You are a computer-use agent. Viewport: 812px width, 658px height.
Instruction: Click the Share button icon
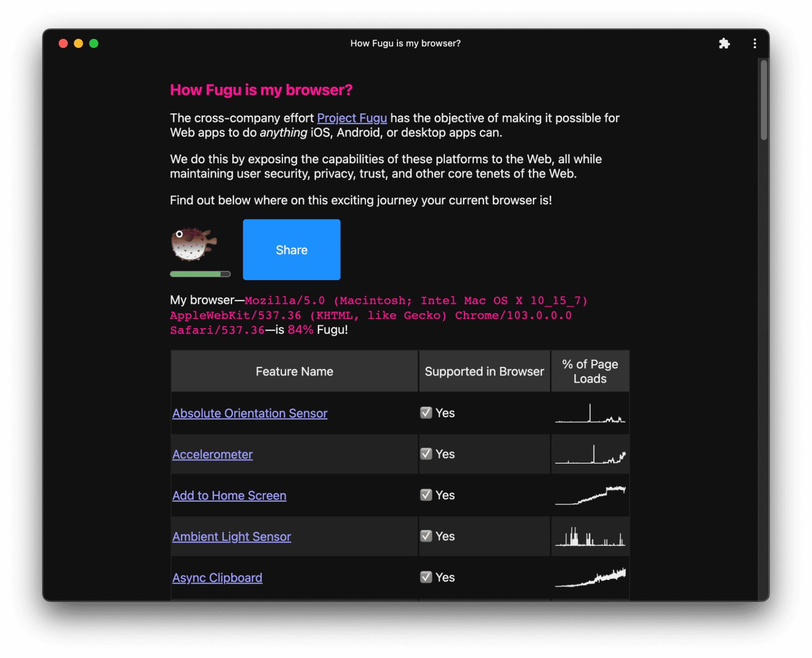(291, 249)
